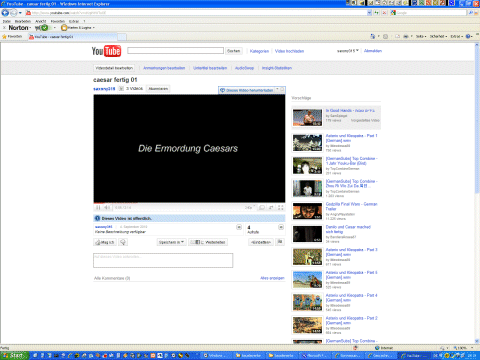Viewport: 480px width, 360px height.
Task: Select the 'AudioSwap' tab
Action: coord(244,68)
